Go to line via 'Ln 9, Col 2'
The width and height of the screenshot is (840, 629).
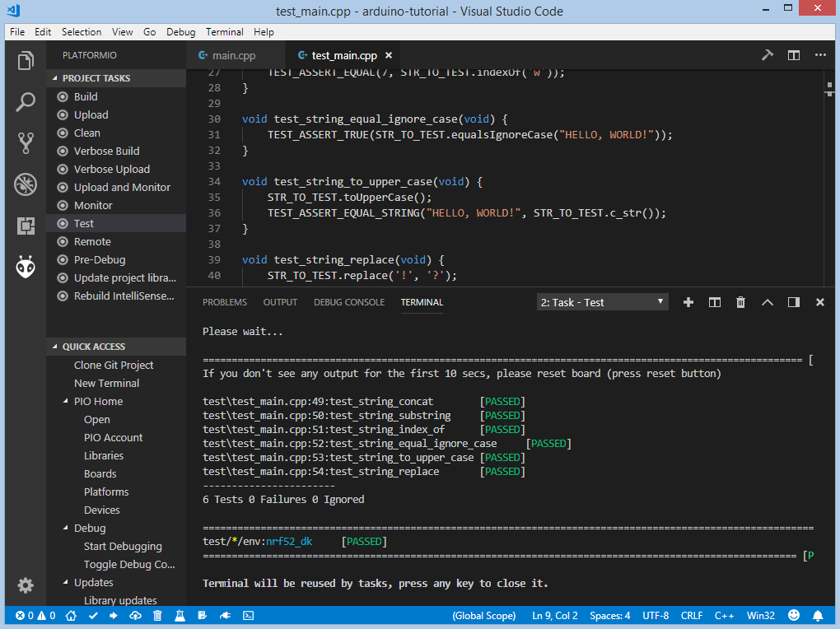(x=555, y=616)
